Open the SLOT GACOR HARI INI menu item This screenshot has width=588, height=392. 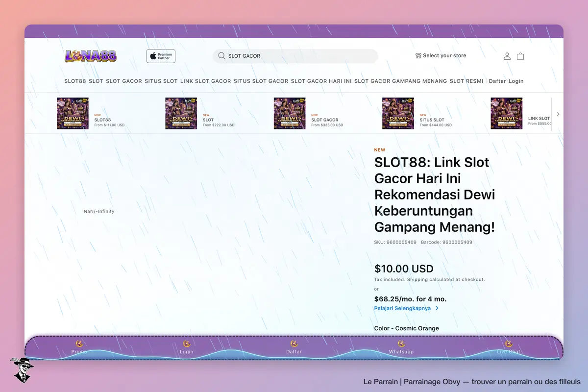[321, 81]
